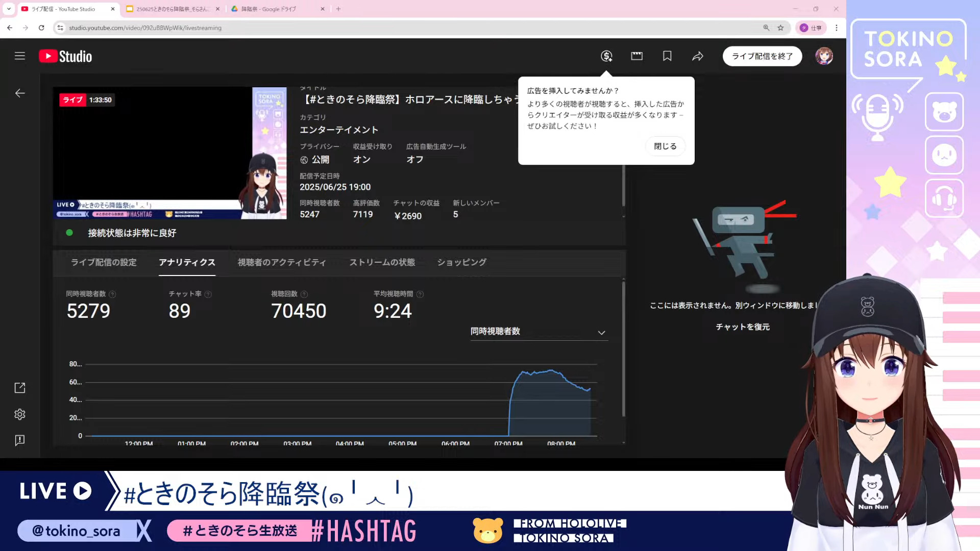Click the concurrent viewers chart line
The width and height of the screenshot is (980, 551).
click(550, 371)
